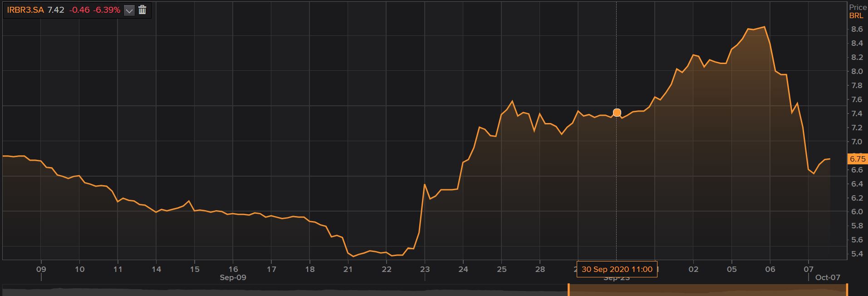The height and width of the screenshot is (296, 868).
Task: Click the 6.0 price level on the axis
Action: click(x=857, y=212)
